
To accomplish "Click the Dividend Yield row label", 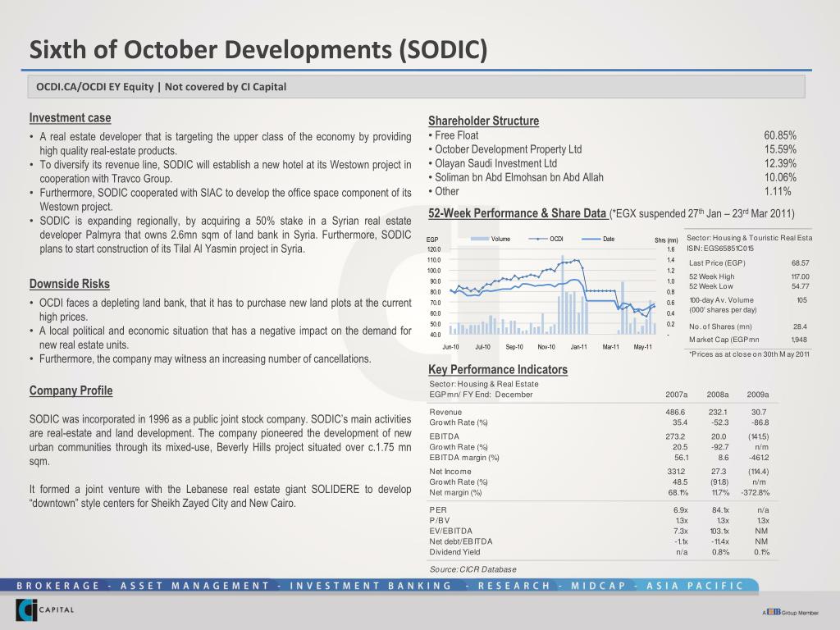I will (454, 552).
